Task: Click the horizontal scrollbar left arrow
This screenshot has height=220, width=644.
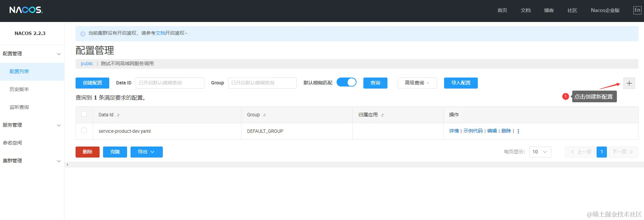Action: [67, 165]
